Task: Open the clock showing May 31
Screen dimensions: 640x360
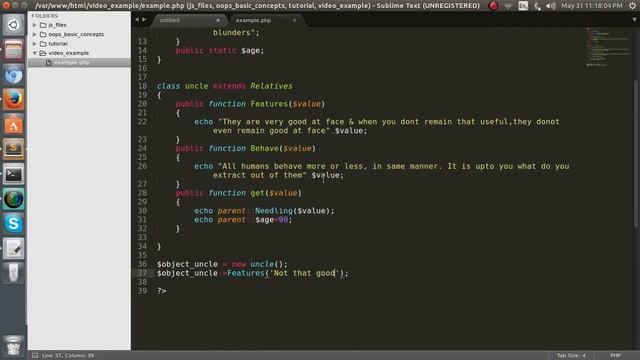Action: point(592,6)
